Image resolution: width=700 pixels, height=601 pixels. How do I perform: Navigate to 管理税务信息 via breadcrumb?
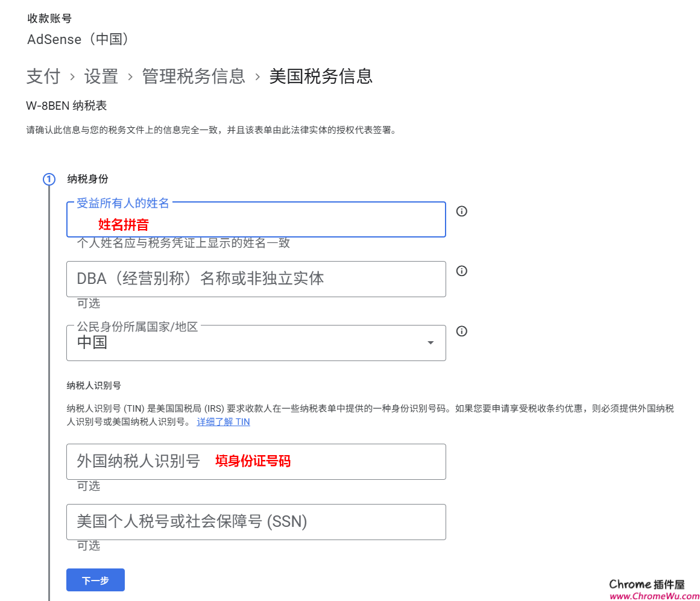(x=194, y=77)
